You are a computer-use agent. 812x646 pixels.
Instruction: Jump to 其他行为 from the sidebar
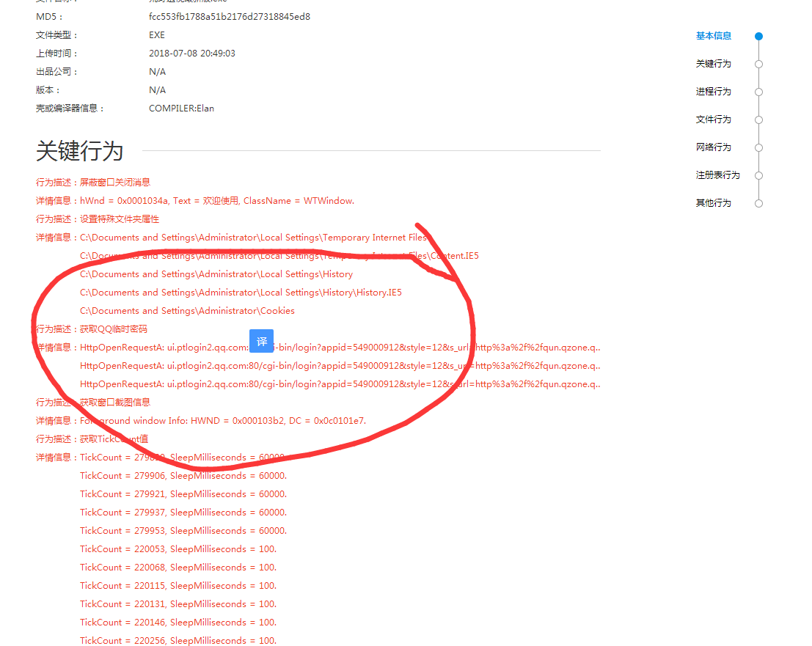(x=713, y=203)
